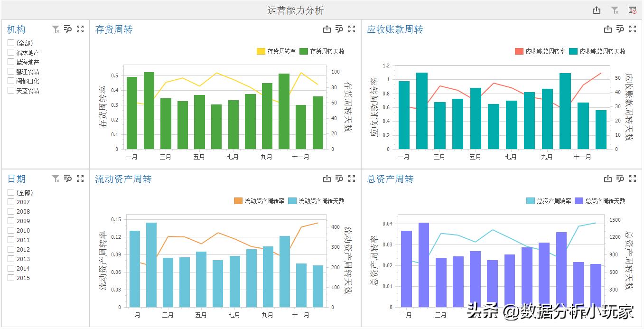Viewport: 644px width, 329px height.
Task: Export the 应收账款周转 chart
Action: [x=607, y=29]
